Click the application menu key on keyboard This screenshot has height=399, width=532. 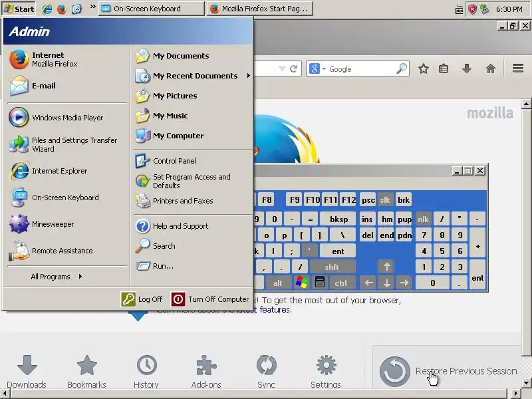point(320,283)
